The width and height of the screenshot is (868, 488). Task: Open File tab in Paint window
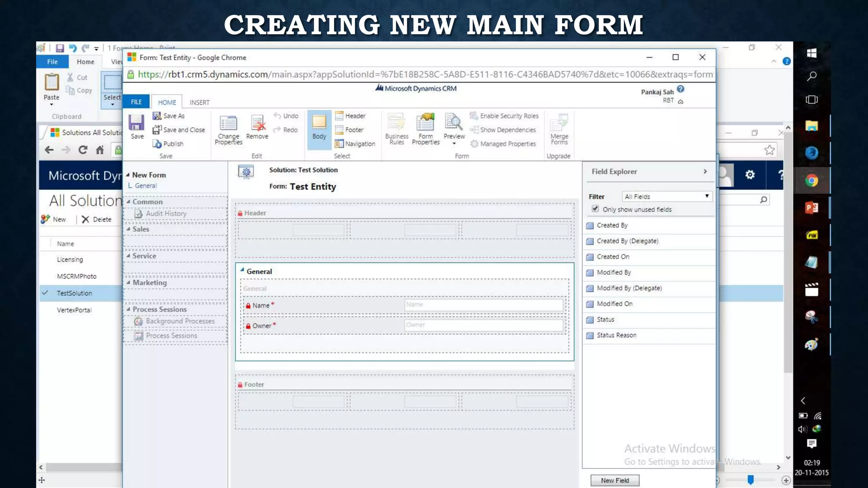point(53,61)
